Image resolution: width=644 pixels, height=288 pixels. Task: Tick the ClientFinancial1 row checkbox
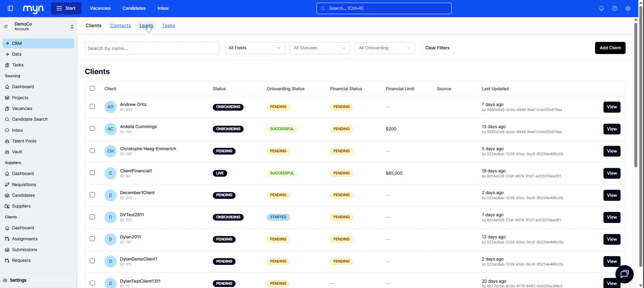(92, 173)
